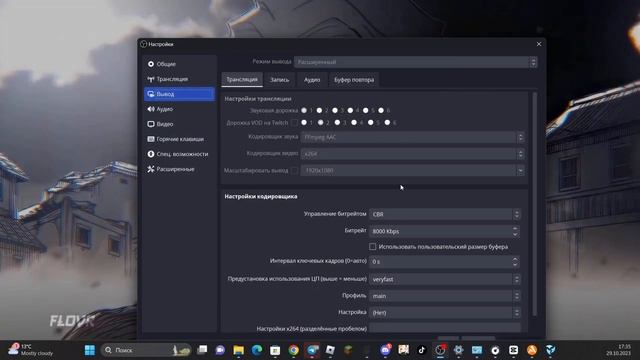Open the taskbar clock showing 17:35

pos(618,350)
